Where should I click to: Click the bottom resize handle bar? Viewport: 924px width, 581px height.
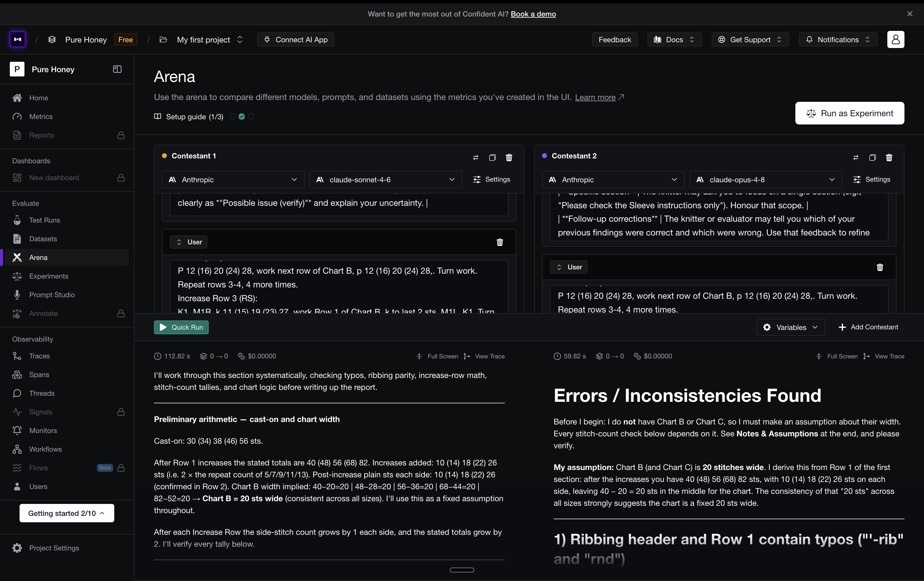[462, 570]
